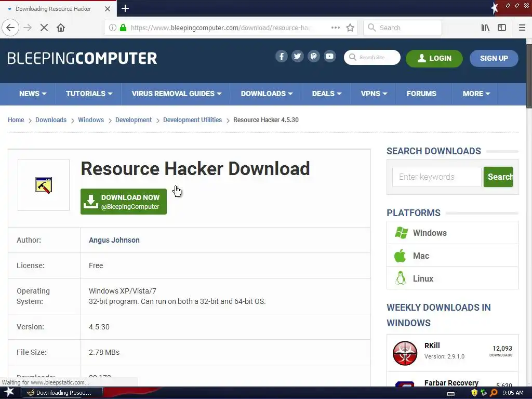532x399 pixels.
Task: Select the 2.78 MBs file size value
Action: tap(104, 352)
